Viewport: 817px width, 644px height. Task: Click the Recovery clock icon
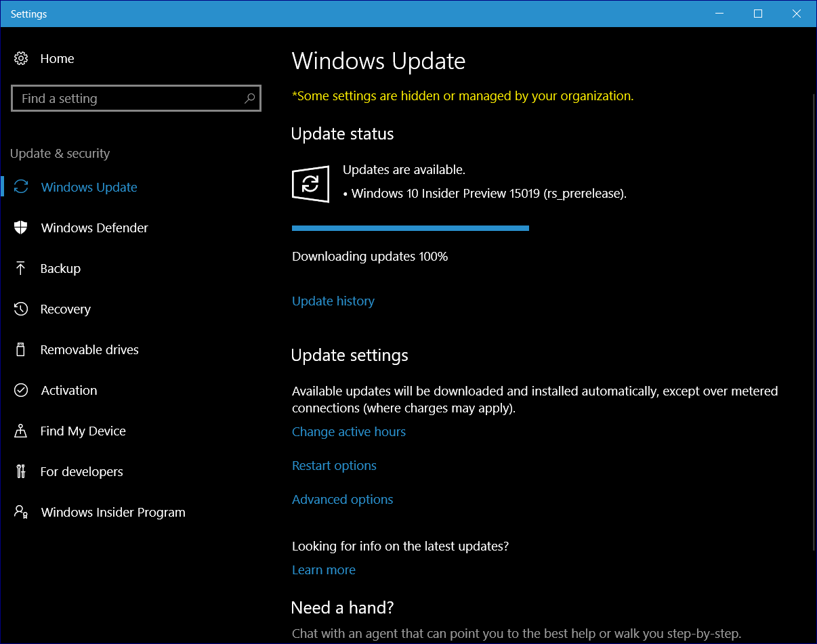pyautogui.click(x=21, y=309)
